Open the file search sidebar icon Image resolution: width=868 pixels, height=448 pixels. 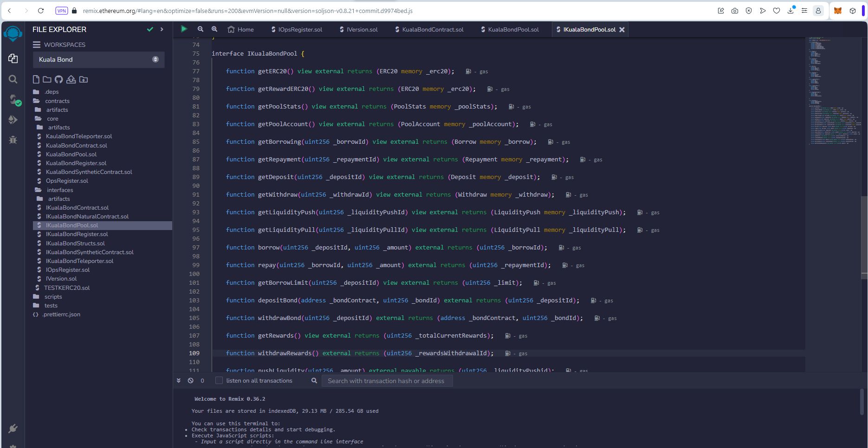[13, 79]
